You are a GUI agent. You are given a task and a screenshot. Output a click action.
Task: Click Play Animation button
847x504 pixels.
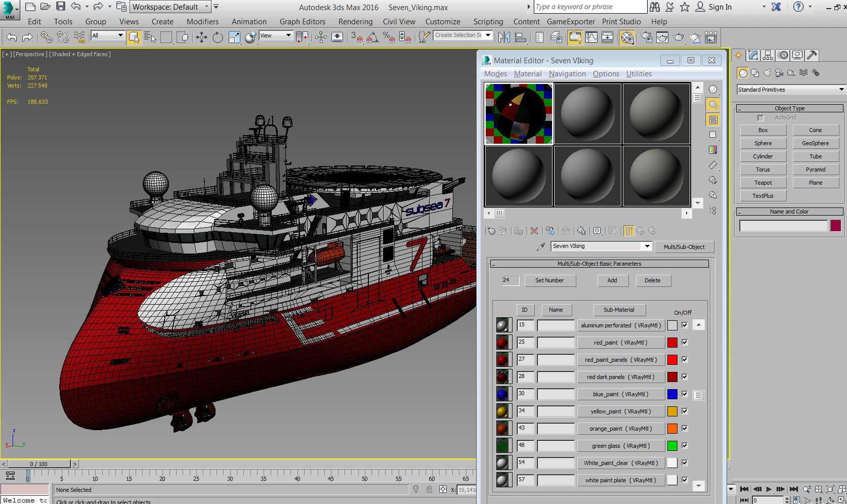[x=769, y=489]
